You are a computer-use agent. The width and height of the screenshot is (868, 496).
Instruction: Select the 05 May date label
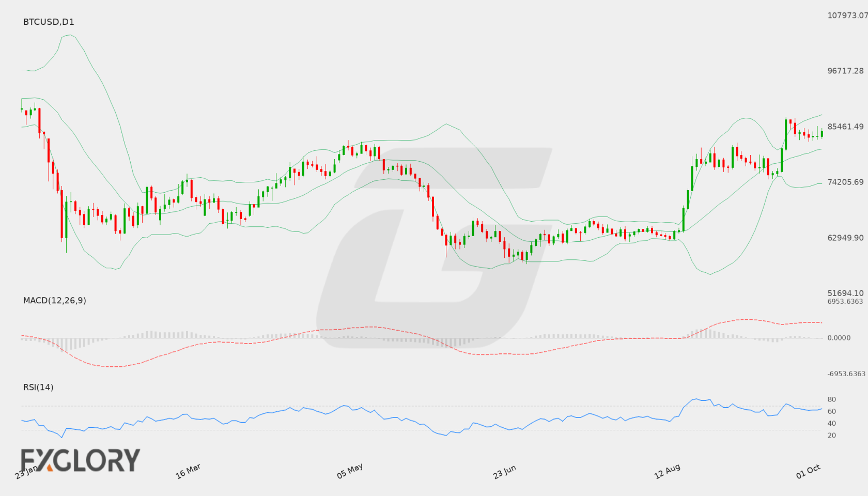point(350,471)
